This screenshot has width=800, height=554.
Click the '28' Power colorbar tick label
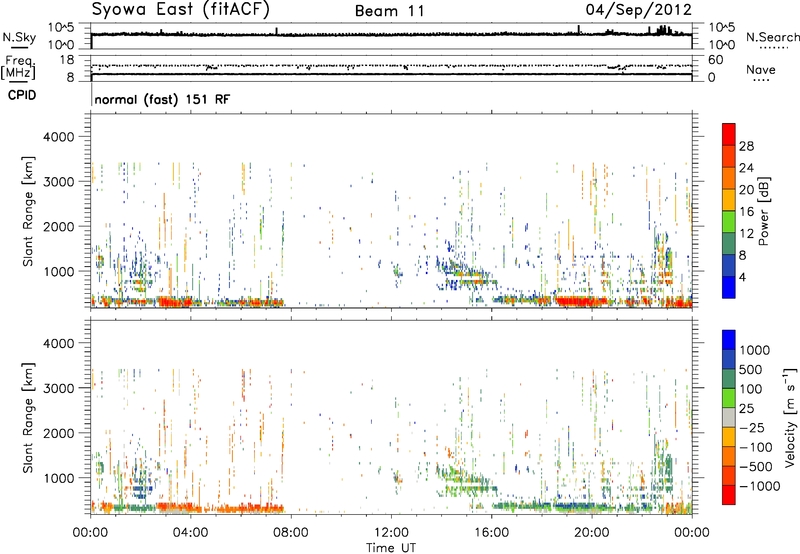[746, 146]
